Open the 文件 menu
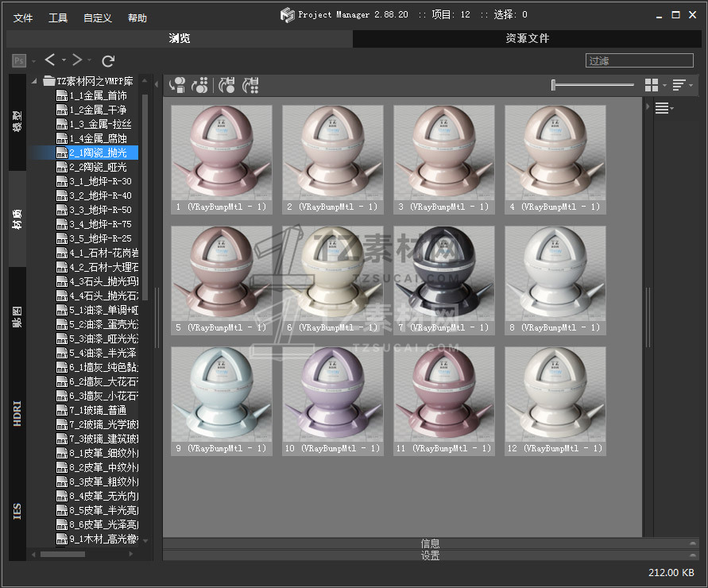The height and width of the screenshot is (588, 708). 23,17
